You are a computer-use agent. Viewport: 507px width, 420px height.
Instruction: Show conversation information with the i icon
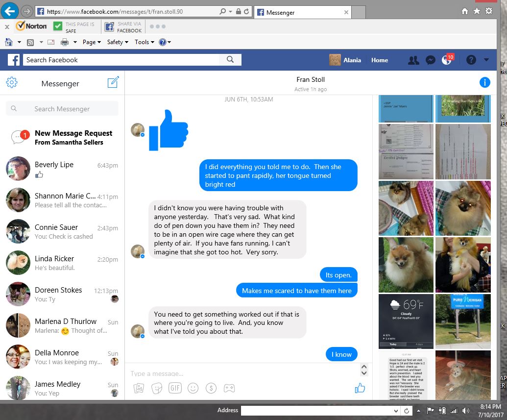(484, 82)
